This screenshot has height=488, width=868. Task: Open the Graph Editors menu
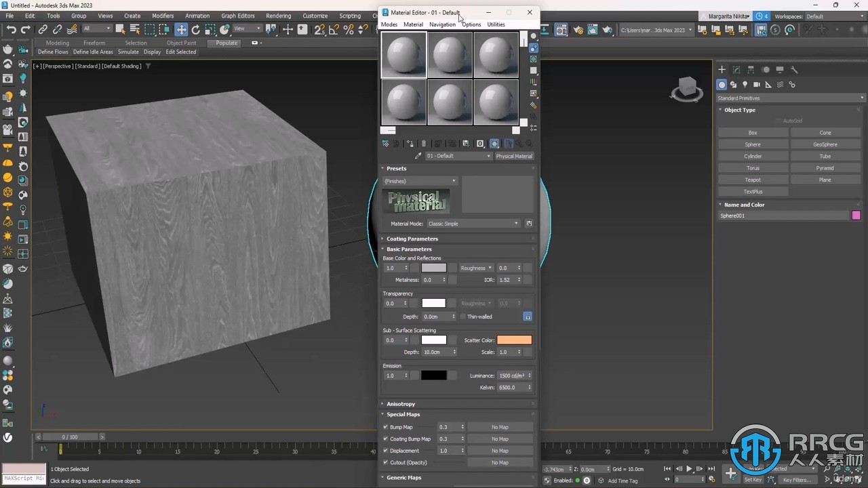(x=238, y=16)
